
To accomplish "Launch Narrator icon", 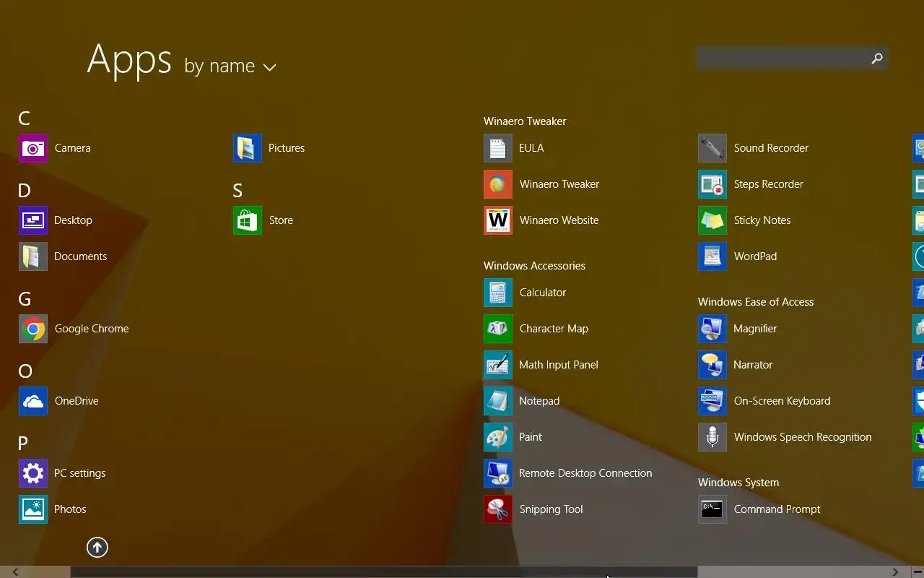I will click(712, 365).
